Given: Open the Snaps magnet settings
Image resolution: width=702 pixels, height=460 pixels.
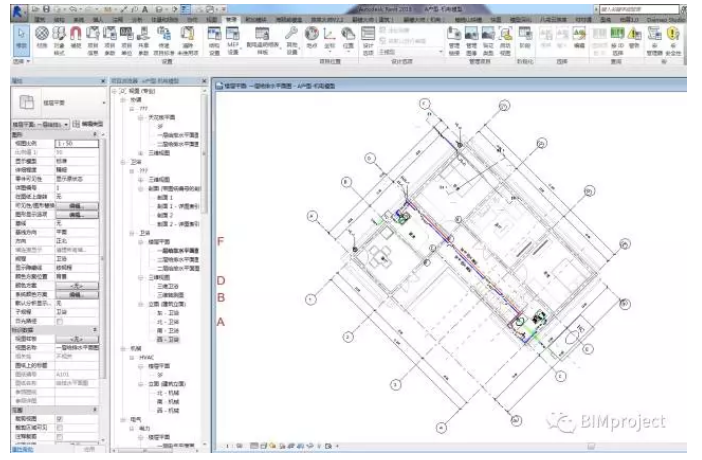Looking at the screenshot, I should click(76, 40).
